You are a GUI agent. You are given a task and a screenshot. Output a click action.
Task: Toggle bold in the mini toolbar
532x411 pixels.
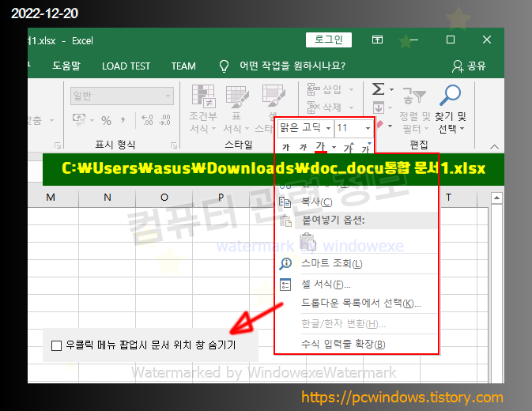(x=285, y=147)
